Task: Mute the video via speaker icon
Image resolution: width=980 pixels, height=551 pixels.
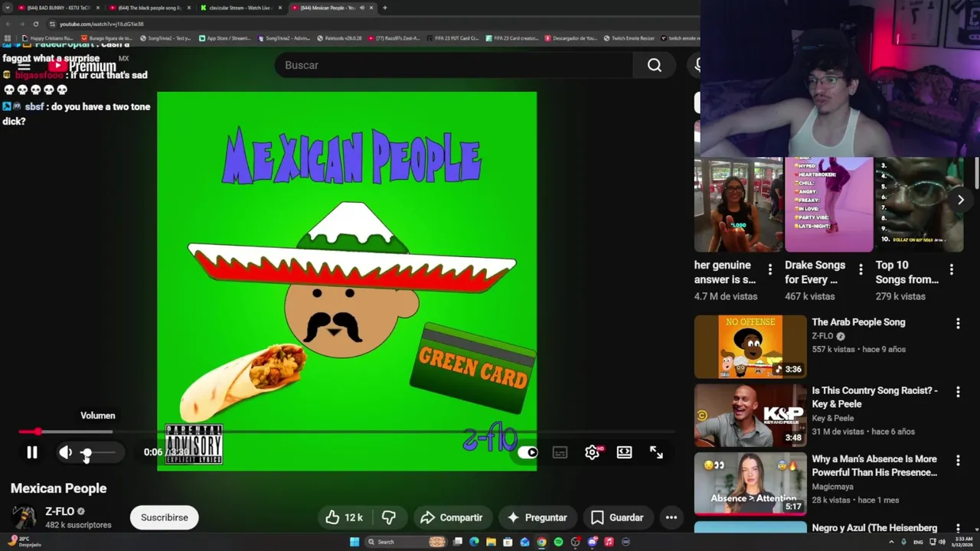Action: coord(66,452)
